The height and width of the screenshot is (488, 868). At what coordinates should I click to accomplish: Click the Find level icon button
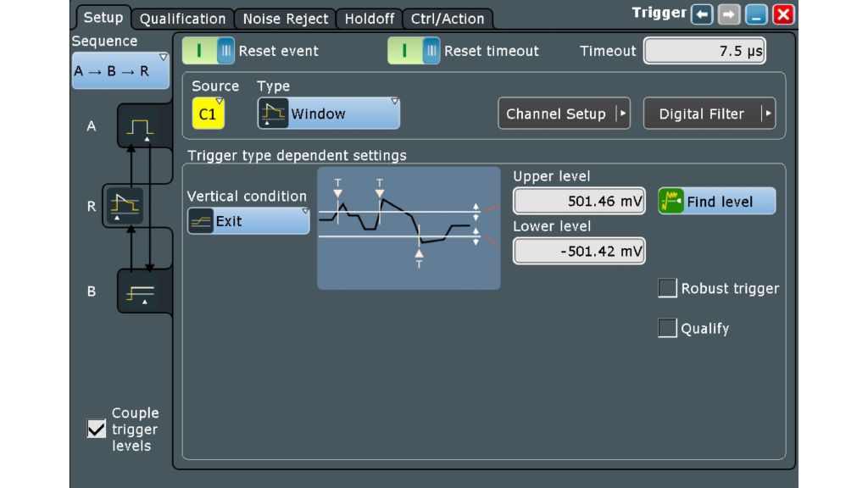pyautogui.click(x=671, y=201)
